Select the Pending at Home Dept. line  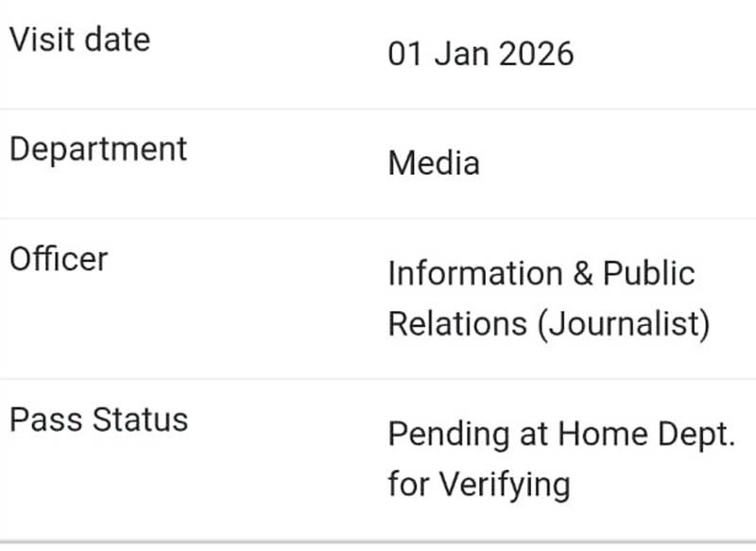click(561, 435)
